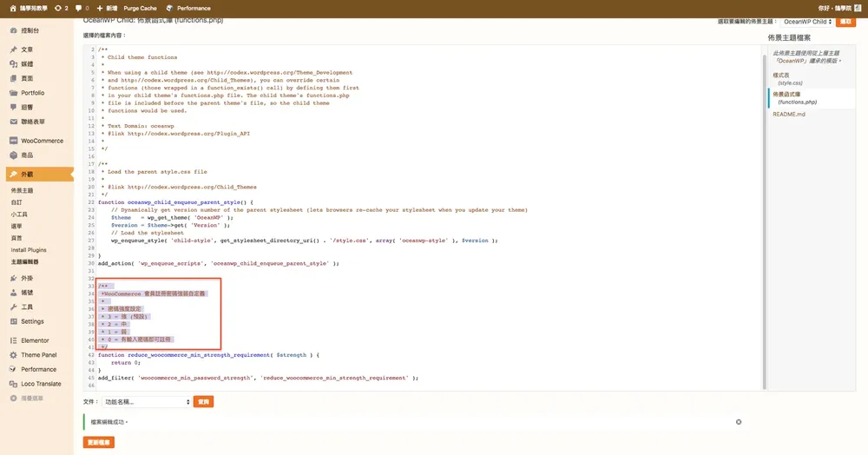868x455 pixels.
Task: Click the user avatar next to 你好
Action: pos(859,9)
